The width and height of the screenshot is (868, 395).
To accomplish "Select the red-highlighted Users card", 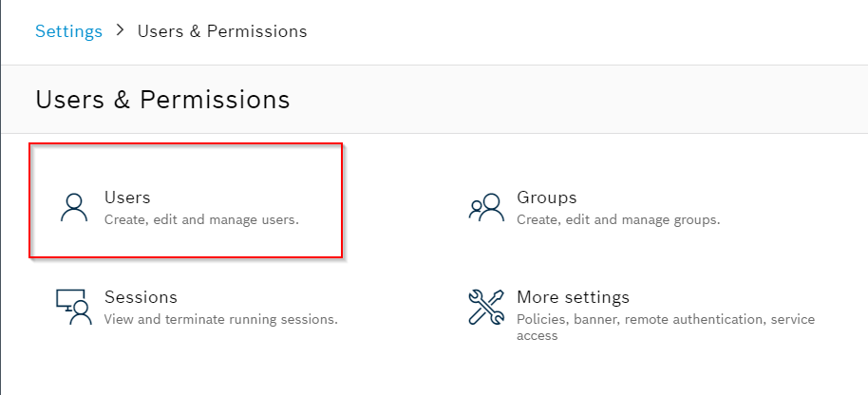I will [x=185, y=200].
